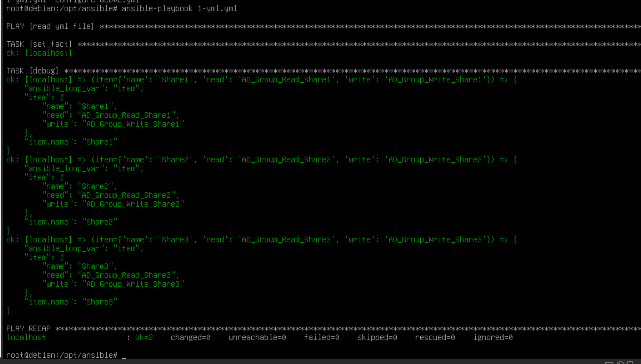
Task: Click the "item.name": "Share2" output line
Action: tap(71, 222)
